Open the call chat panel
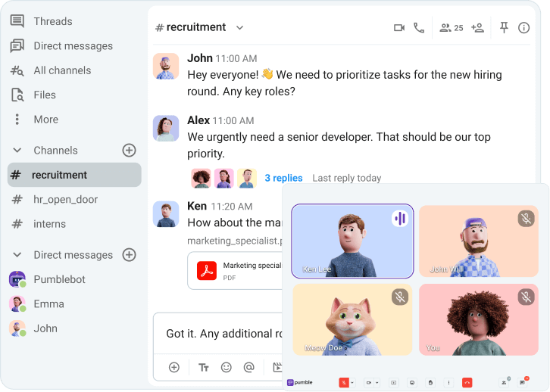The width and height of the screenshot is (550, 392). tap(523, 383)
